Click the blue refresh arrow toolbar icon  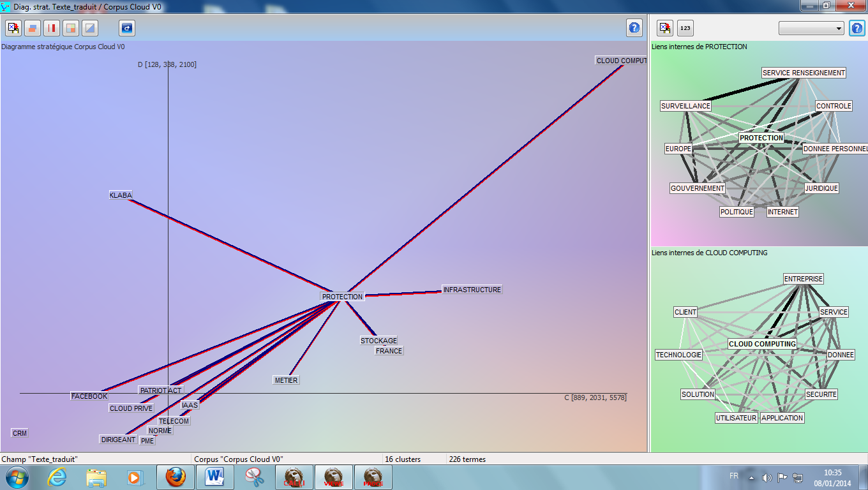point(127,28)
